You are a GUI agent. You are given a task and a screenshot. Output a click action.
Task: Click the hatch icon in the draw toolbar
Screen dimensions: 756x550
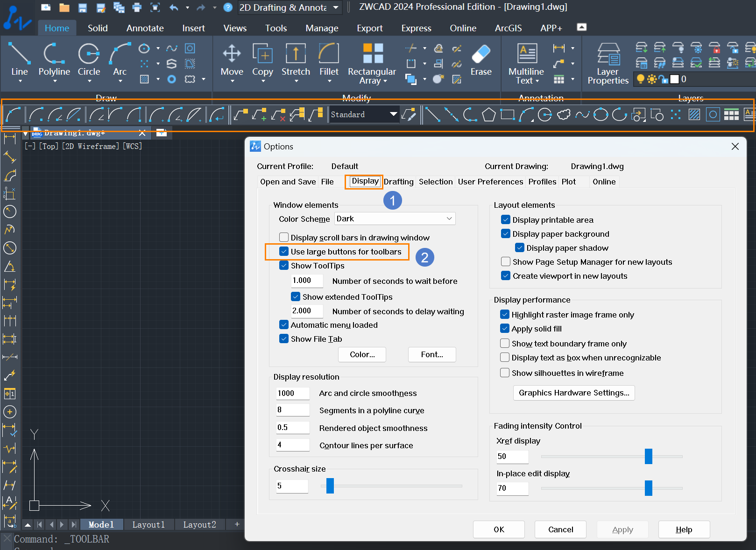(694, 114)
